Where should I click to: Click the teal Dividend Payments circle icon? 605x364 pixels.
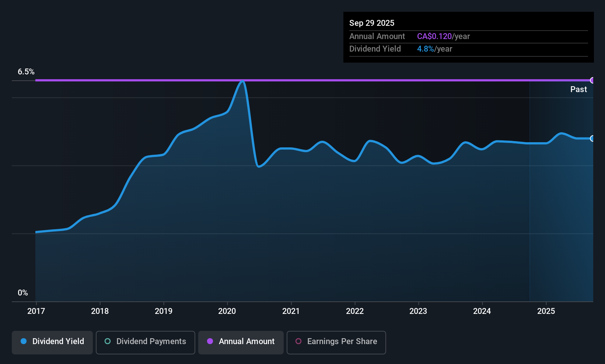107,342
